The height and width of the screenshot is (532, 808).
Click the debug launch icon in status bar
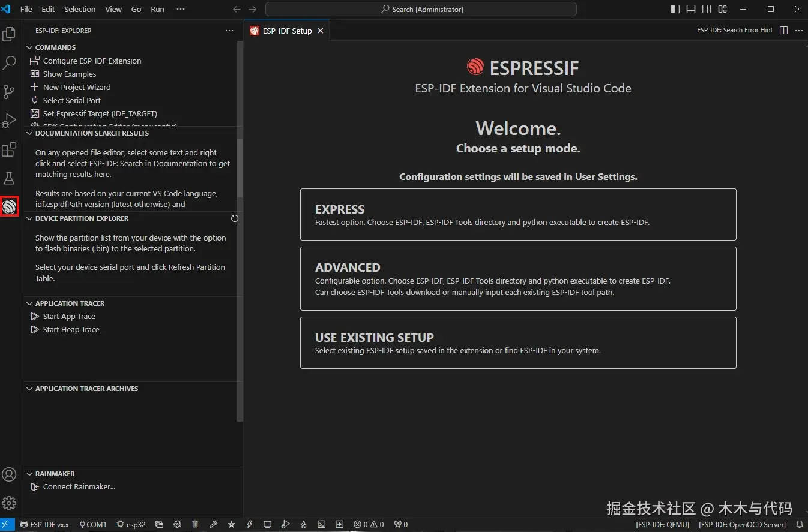click(286, 525)
